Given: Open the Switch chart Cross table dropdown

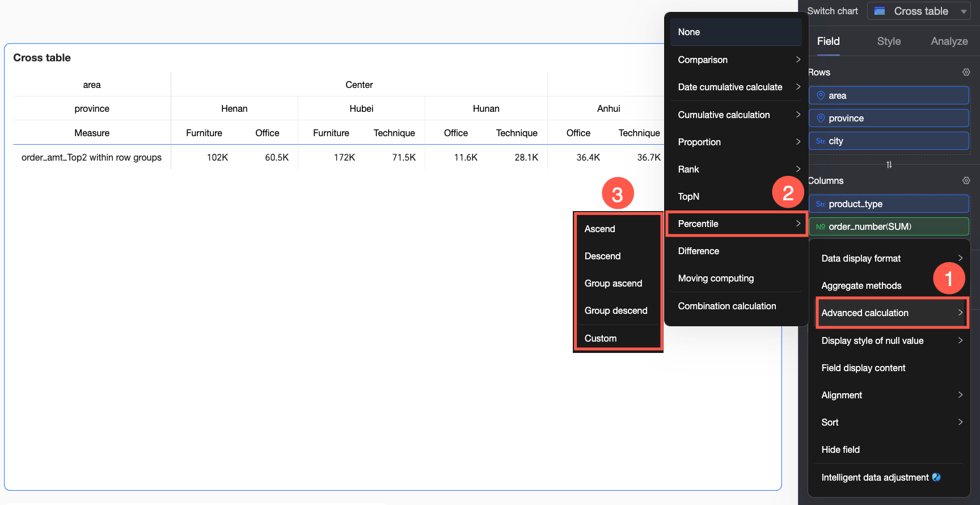Looking at the screenshot, I should (919, 11).
